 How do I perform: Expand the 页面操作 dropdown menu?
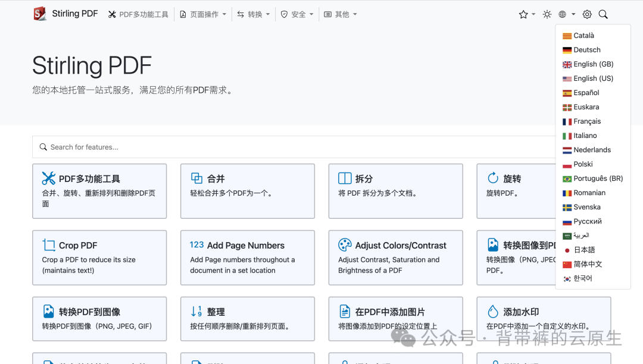(x=203, y=14)
